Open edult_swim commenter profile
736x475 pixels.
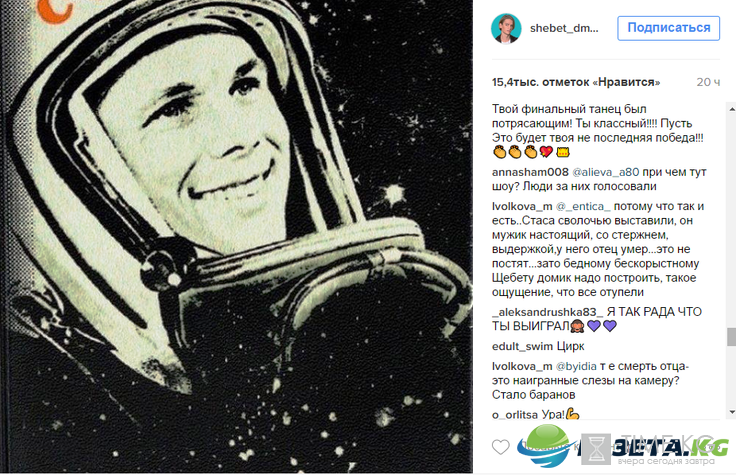(522, 346)
